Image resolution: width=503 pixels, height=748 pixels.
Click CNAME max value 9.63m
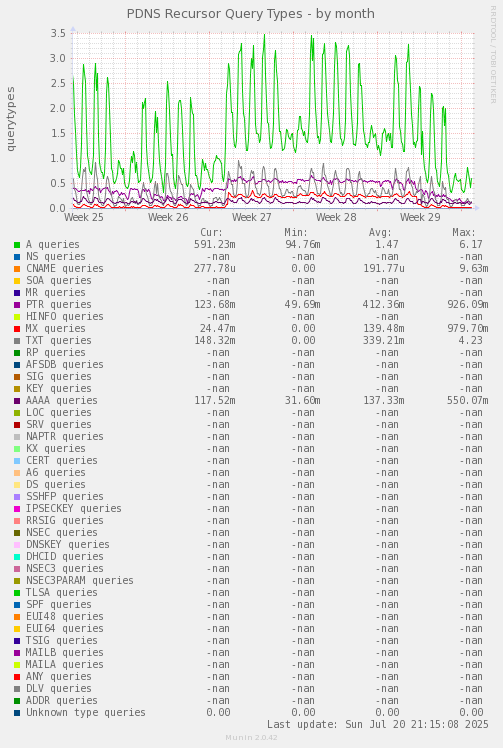click(x=473, y=269)
